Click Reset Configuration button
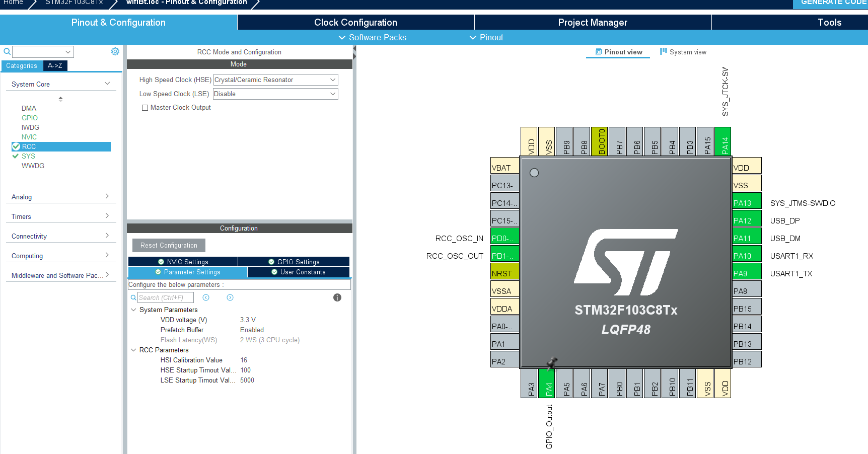This screenshot has height=454, width=868. tap(169, 245)
